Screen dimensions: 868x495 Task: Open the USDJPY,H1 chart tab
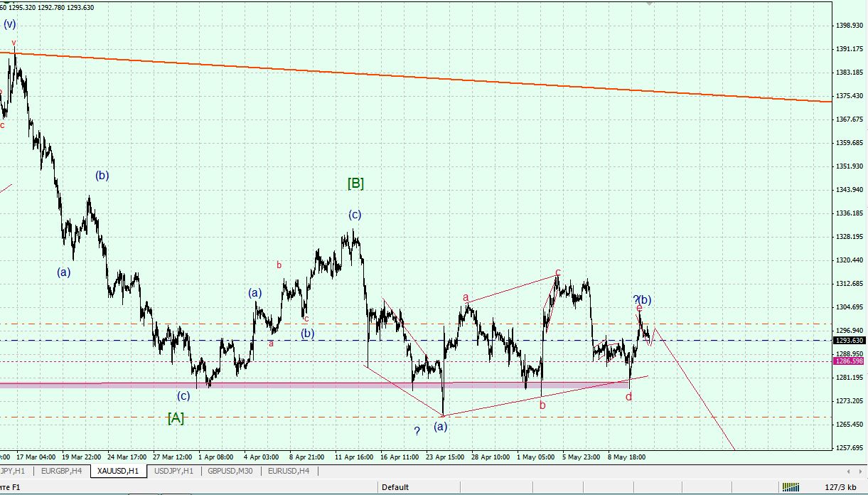point(174,471)
